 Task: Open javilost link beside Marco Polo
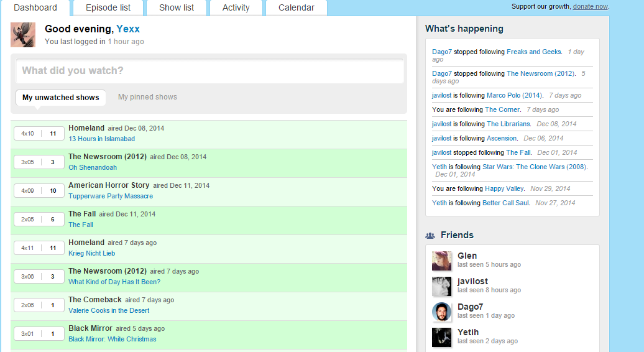click(x=441, y=95)
